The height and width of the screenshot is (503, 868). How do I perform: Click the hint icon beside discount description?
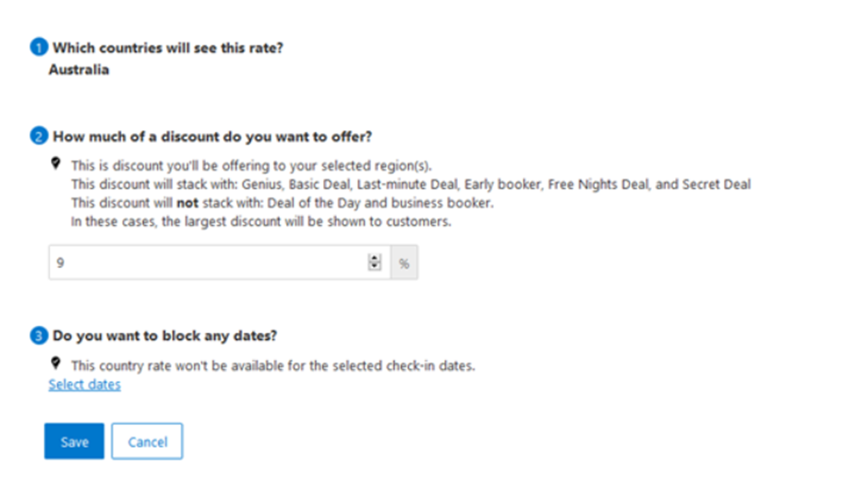pyautogui.click(x=56, y=164)
